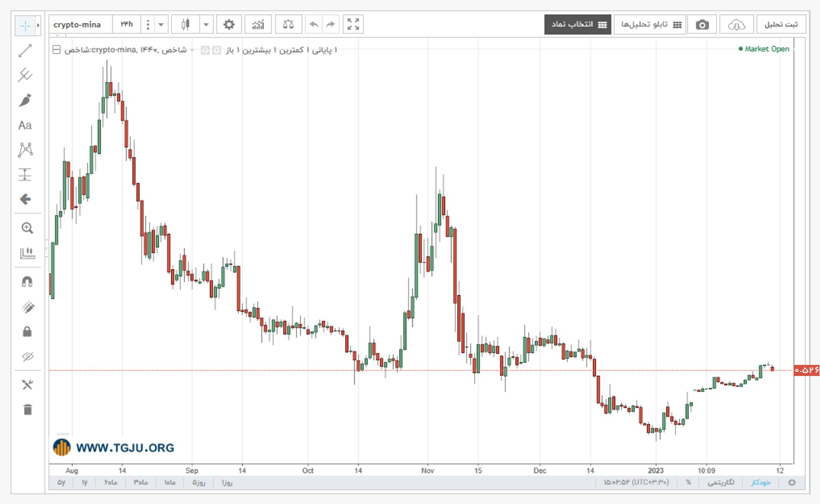The height and width of the screenshot is (504, 820).
Task: Select the XABCD pattern tool
Action: 25,150
